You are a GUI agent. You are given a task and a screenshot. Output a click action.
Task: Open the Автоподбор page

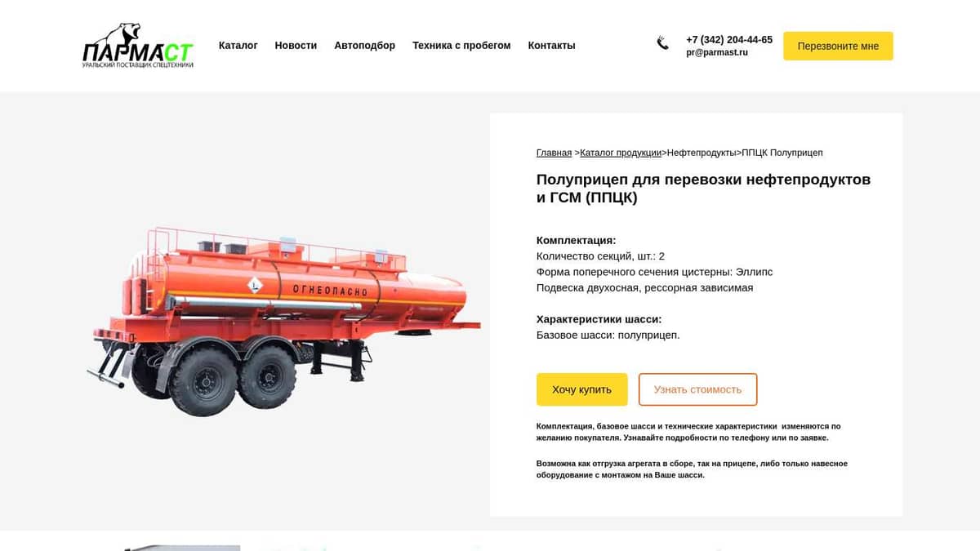[x=364, y=46]
